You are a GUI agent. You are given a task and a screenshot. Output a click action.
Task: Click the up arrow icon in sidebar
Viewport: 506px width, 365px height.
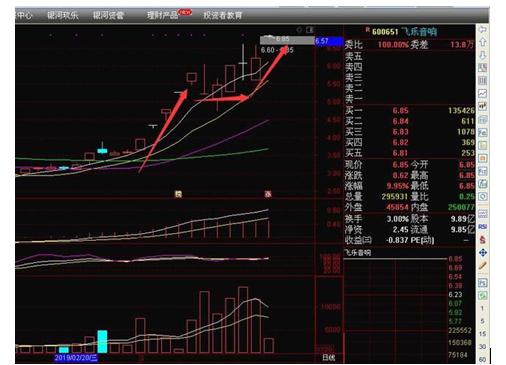[x=482, y=42]
